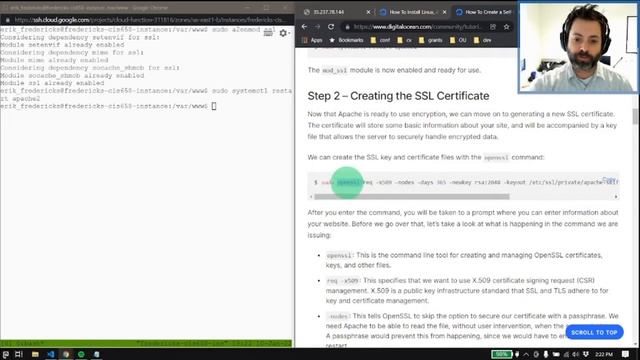The image size is (640, 360).
Task: Click the Chrome taskbar icon
Action: 66,354
